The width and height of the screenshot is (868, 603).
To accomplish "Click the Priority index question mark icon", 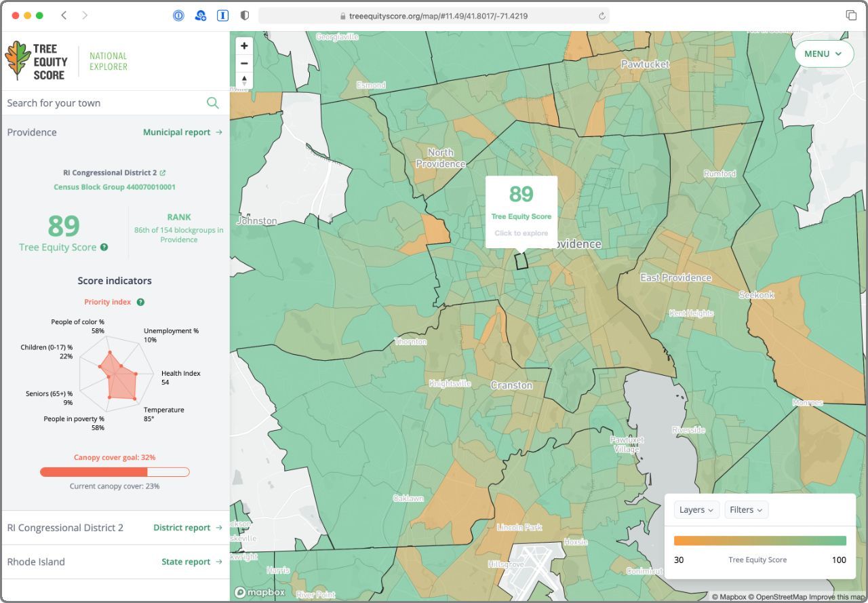I will pos(140,301).
